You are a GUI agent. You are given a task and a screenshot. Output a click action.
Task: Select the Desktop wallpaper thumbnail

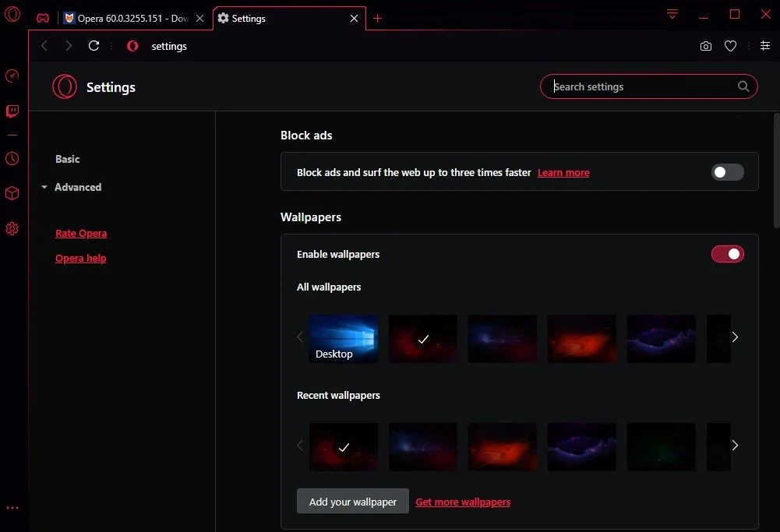click(343, 339)
